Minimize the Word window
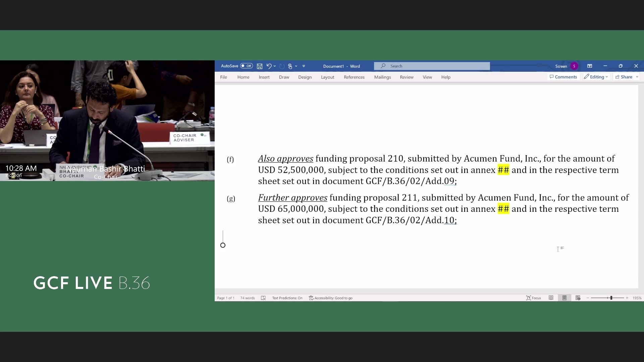Screen dimensions: 644x362 pyautogui.click(x=605, y=66)
